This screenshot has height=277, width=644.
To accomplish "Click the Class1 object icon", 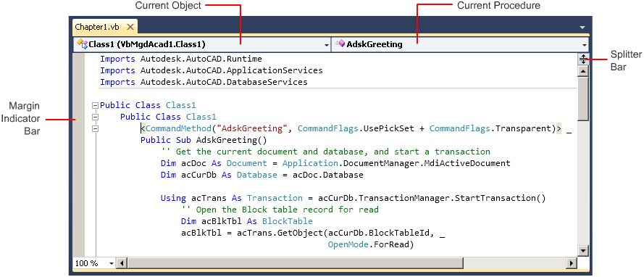I will click(82, 44).
